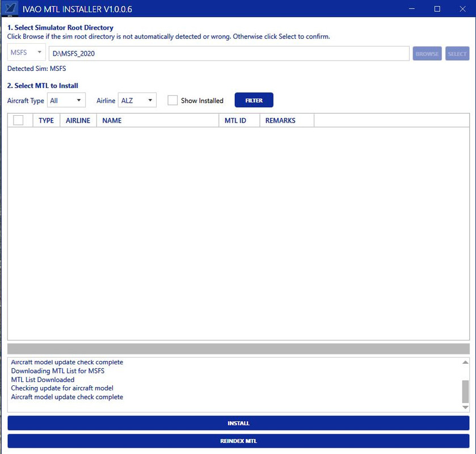The height and width of the screenshot is (454, 476).
Task: Enable the Show Installed checkbox
Action: [x=172, y=100]
